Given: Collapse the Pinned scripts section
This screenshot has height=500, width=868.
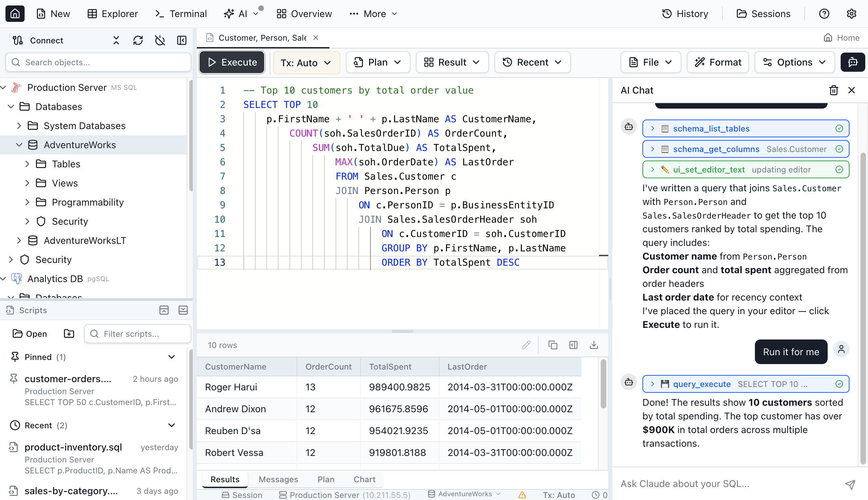Looking at the screenshot, I should coord(172,357).
